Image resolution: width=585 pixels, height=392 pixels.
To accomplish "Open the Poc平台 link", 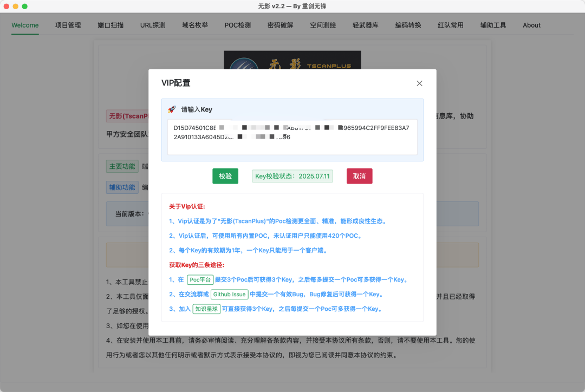I will [x=200, y=280].
